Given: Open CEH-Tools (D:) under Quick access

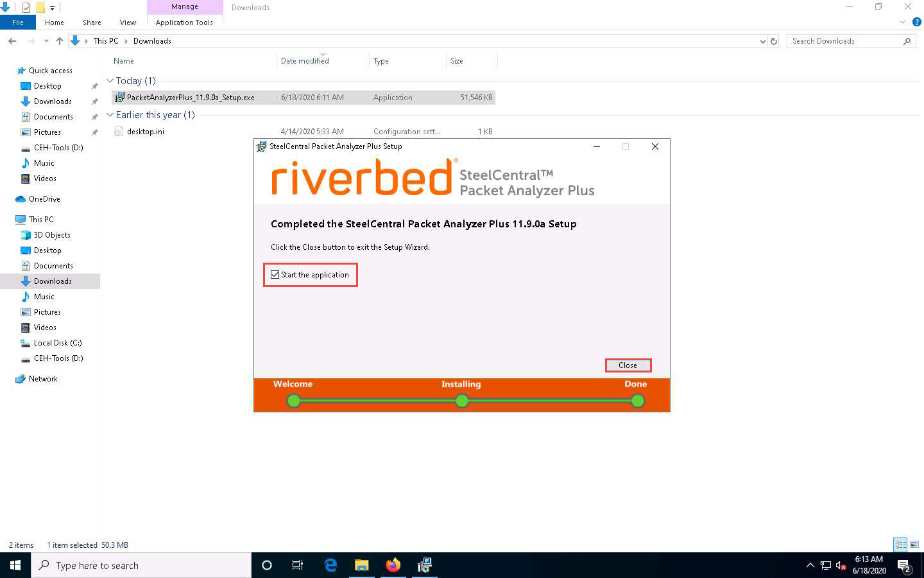Looking at the screenshot, I should (x=58, y=148).
